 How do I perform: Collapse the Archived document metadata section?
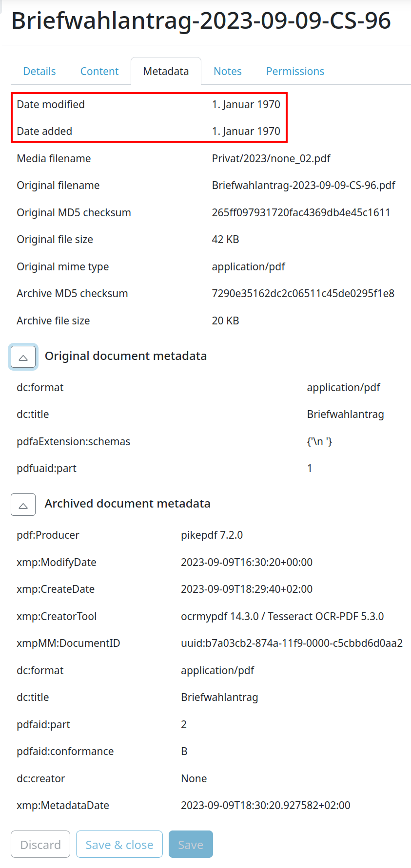pyautogui.click(x=23, y=505)
